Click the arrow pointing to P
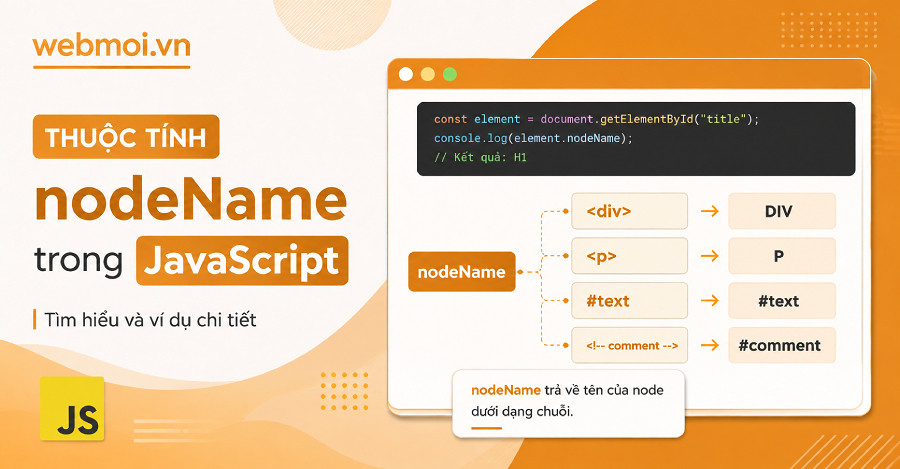Screen dimensions: 900x469 tap(710, 256)
